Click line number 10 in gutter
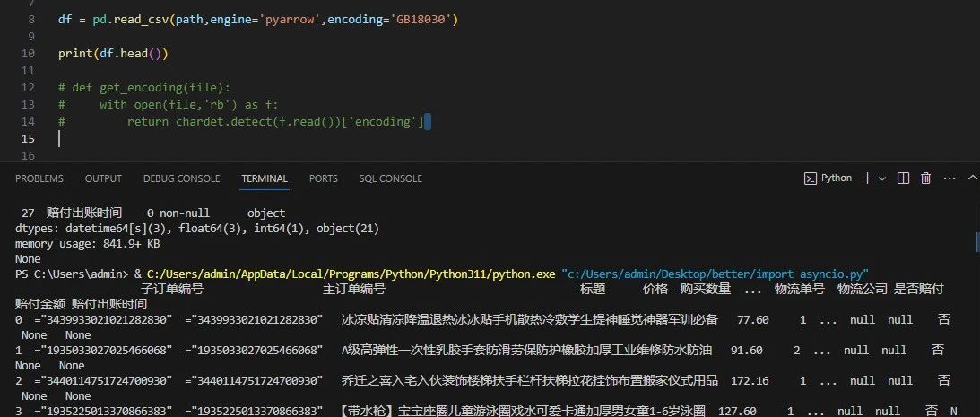The width and height of the screenshot is (980, 417). click(x=28, y=53)
